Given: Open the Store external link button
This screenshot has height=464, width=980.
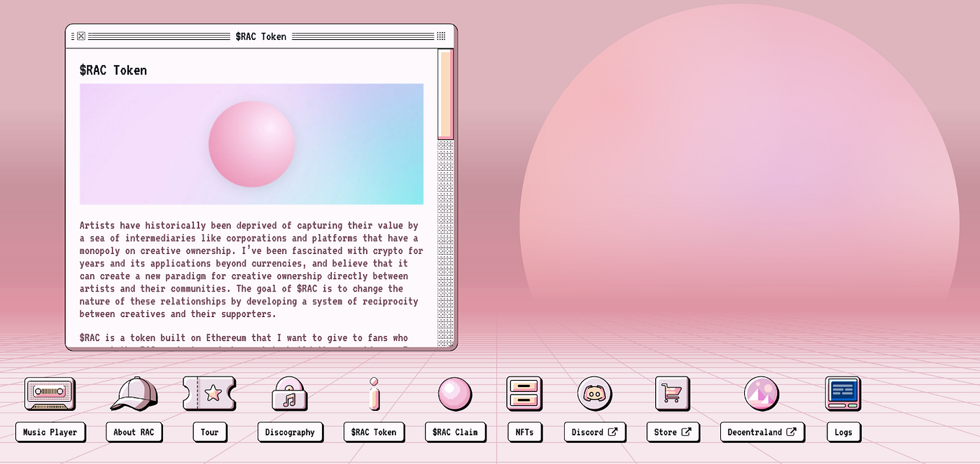Looking at the screenshot, I should 673,433.
